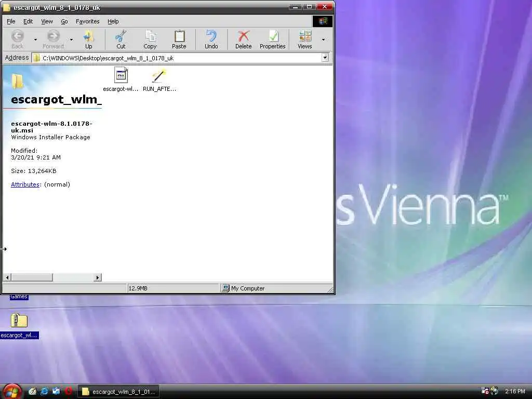Click the Games desktop label
The height and width of the screenshot is (399, 532).
point(19,297)
